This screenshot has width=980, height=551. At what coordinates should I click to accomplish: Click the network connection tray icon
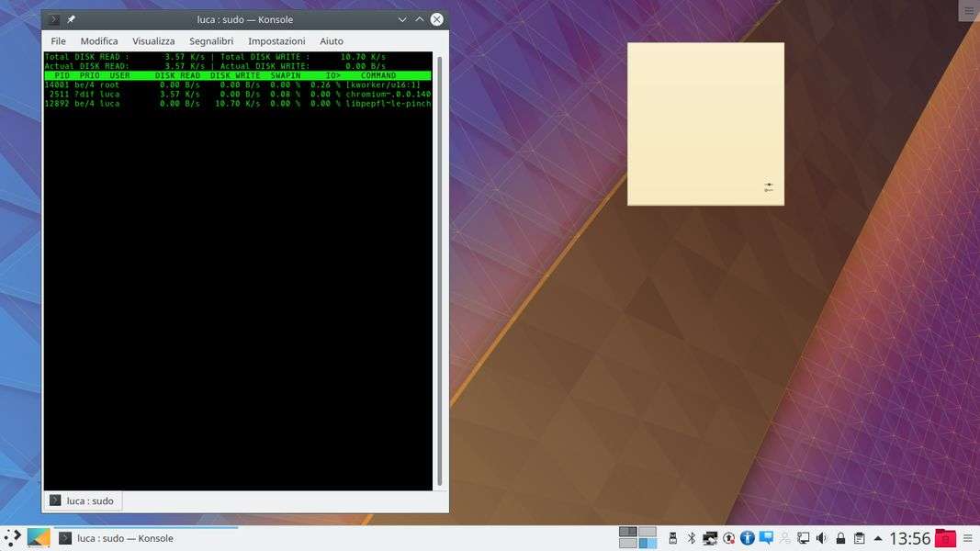click(x=803, y=538)
